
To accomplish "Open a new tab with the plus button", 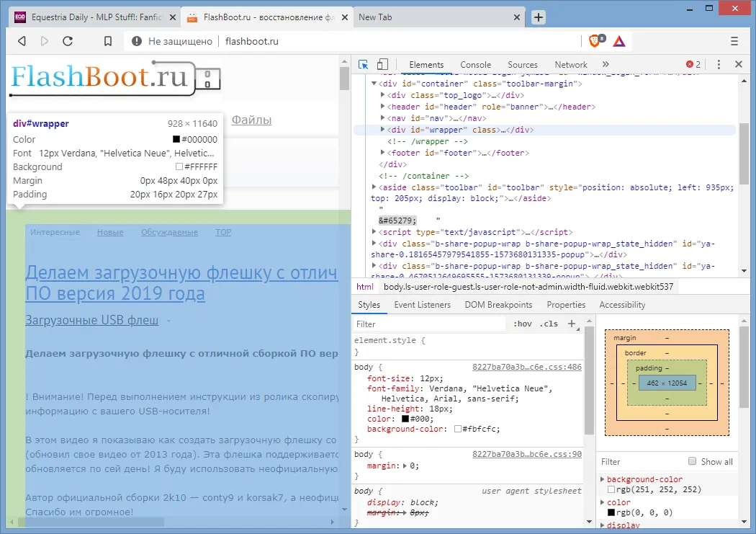I will point(538,17).
